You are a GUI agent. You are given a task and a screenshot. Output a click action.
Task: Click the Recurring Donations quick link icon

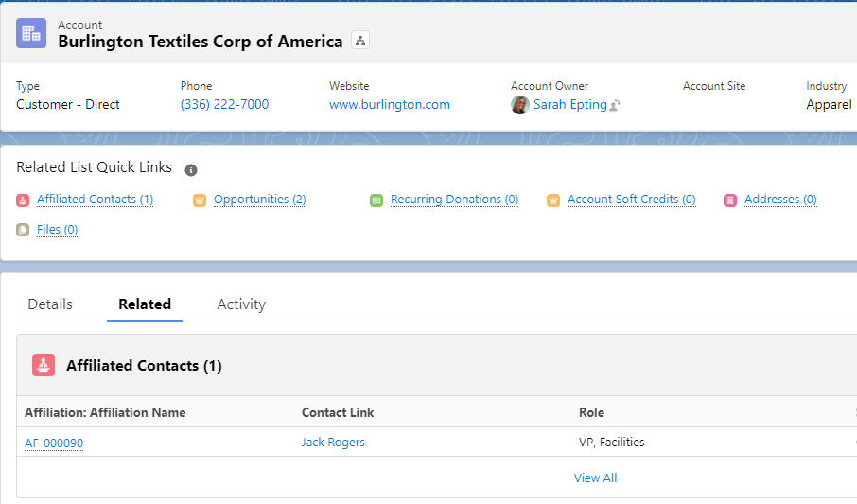[x=376, y=200]
